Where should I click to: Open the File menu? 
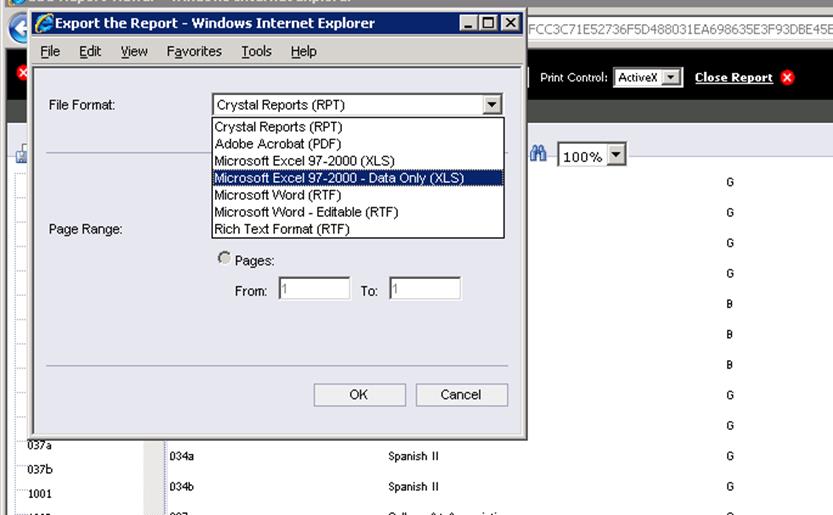50,51
